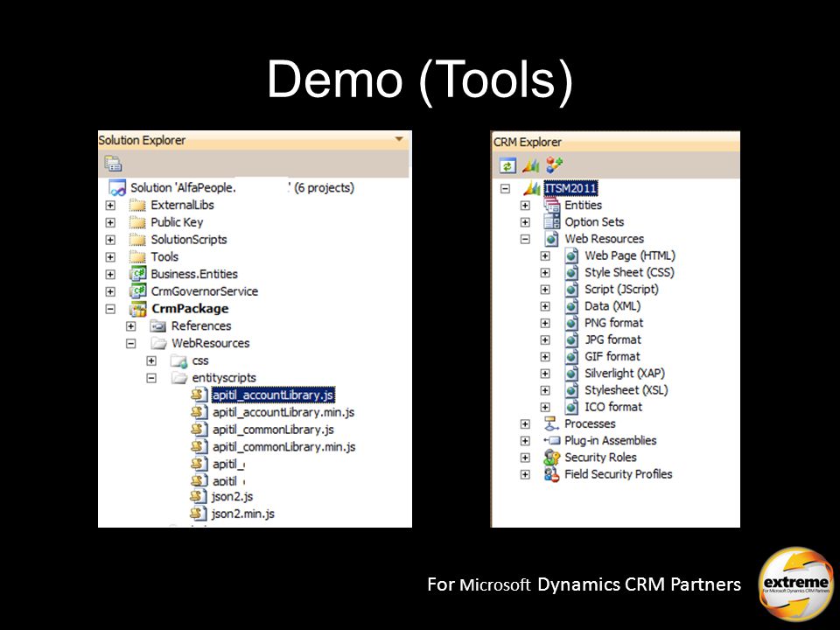Select json2.min.js file
Screen dimensions: 840x630
pos(242,514)
